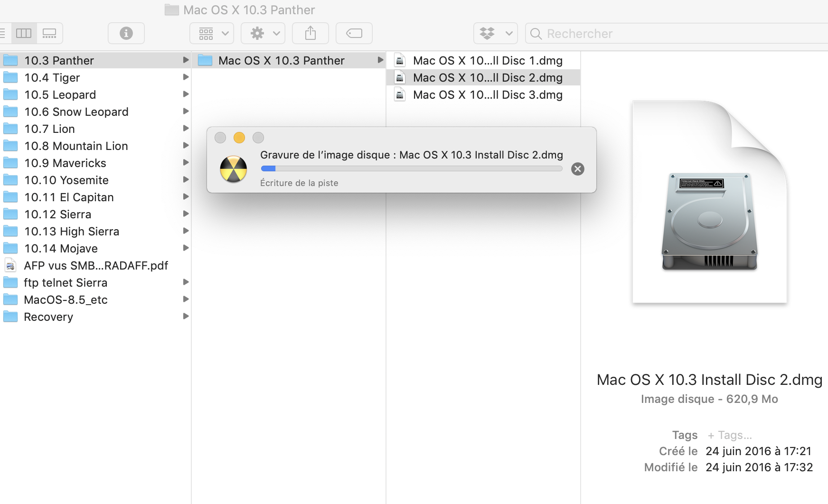Expand arrow next to 10.7 Lion
This screenshot has width=828, height=504.
186,128
